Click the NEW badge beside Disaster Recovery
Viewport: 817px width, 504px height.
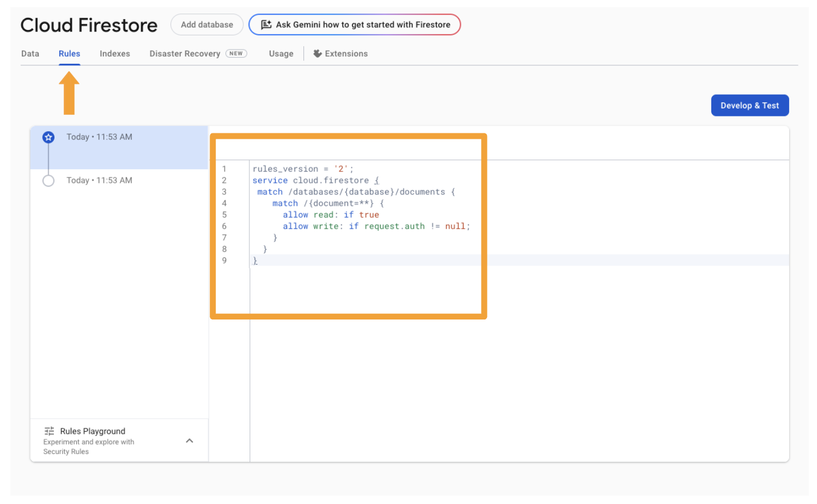click(x=236, y=53)
